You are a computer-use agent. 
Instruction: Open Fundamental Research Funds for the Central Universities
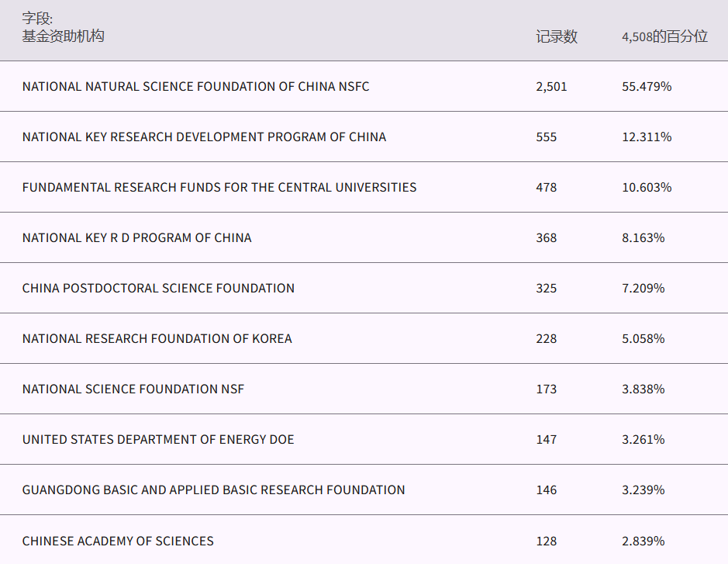tap(219, 188)
